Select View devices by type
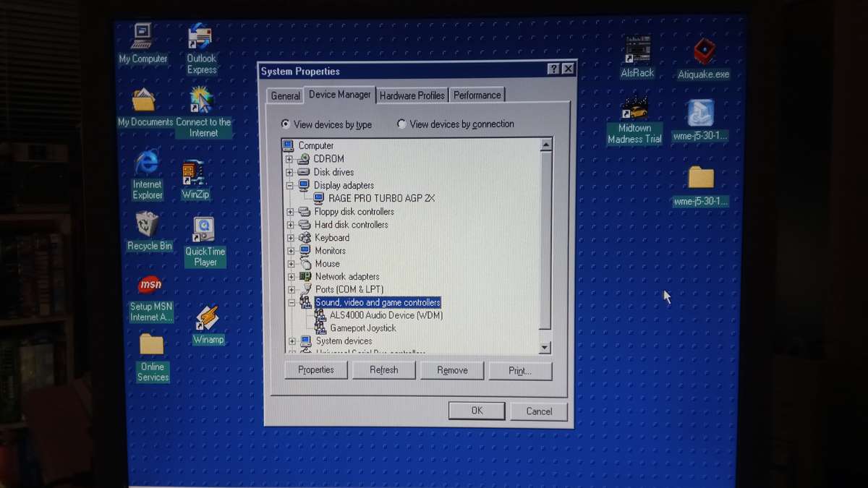 [x=286, y=124]
